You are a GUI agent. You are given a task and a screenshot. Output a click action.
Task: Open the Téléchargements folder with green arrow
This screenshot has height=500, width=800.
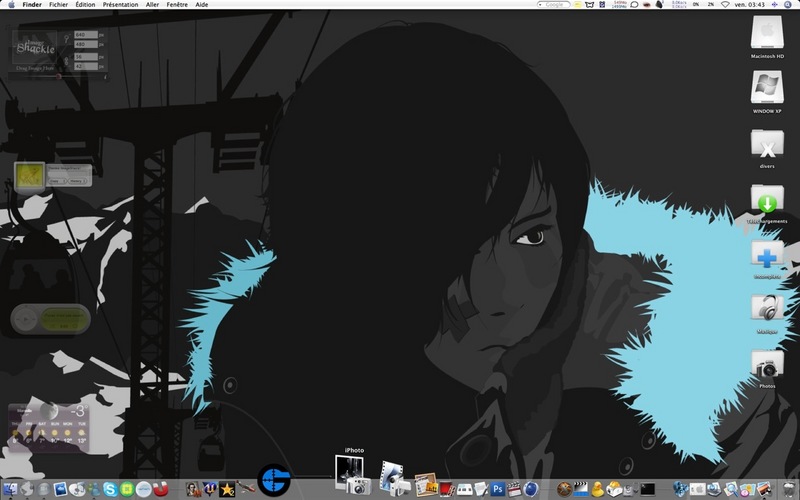coord(767,199)
